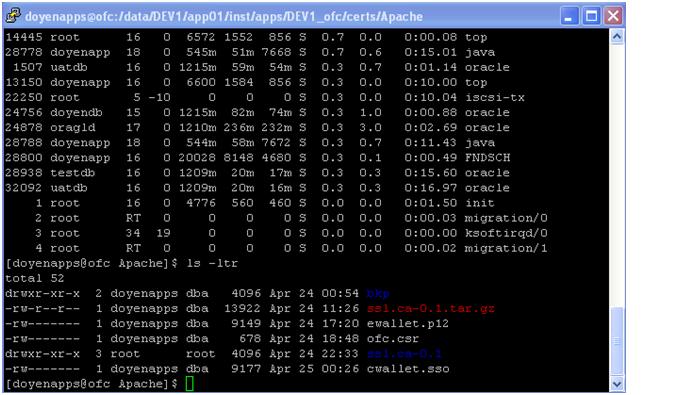Click the ewallet.p12 file entry
The image size is (684, 395).
click(227, 323)
